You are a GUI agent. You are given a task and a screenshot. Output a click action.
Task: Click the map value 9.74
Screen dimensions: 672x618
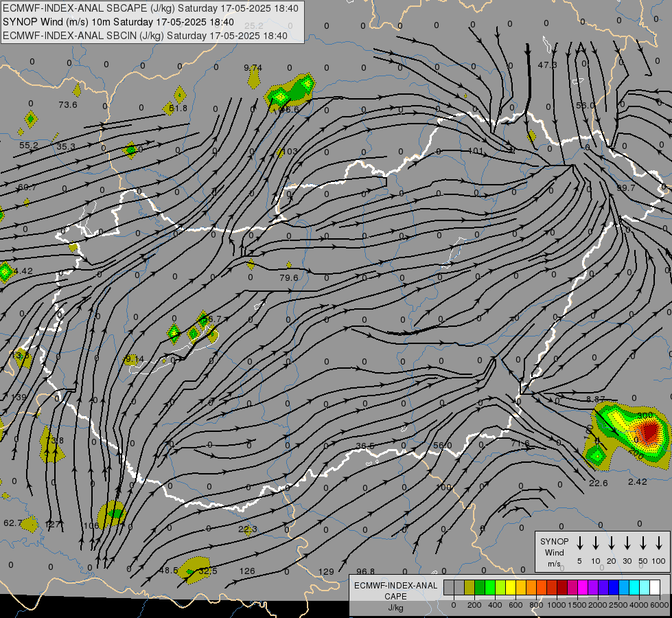click(253, 68)
